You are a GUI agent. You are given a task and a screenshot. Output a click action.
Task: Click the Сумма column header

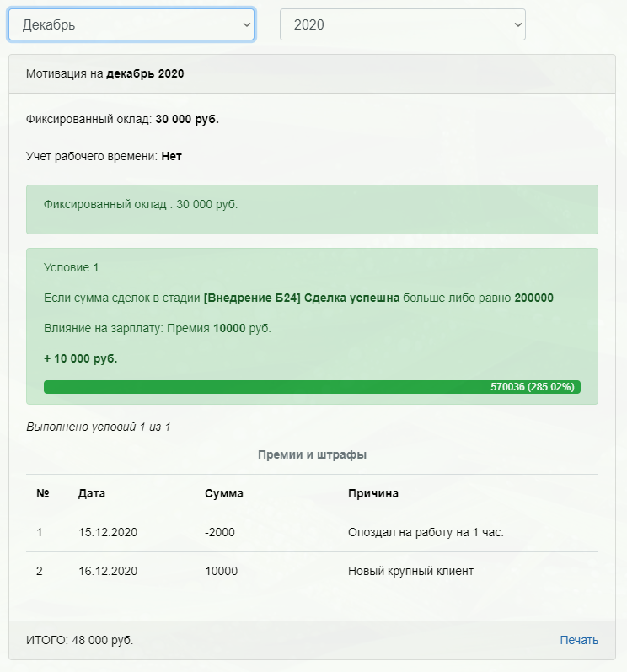click(224, 493)
